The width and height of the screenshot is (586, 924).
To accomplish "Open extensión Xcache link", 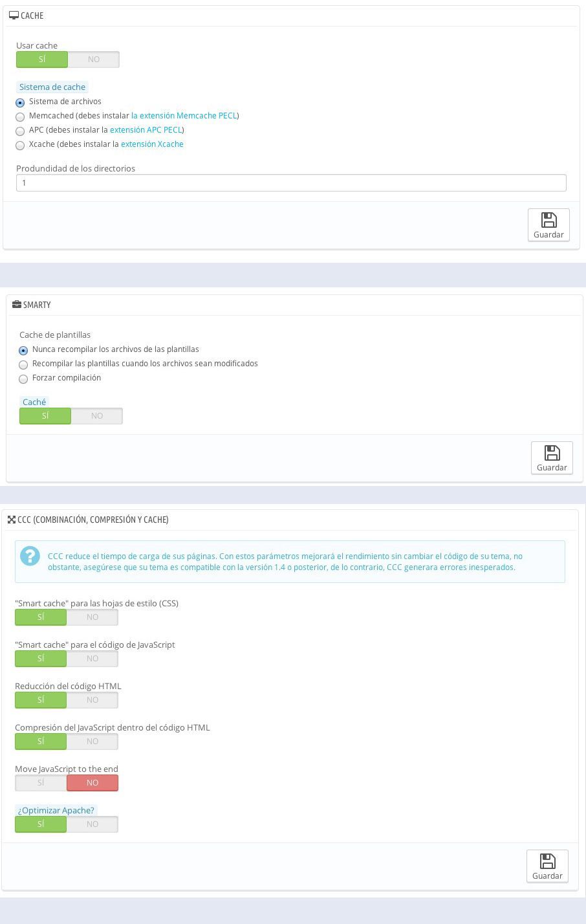I will point(152,144).
